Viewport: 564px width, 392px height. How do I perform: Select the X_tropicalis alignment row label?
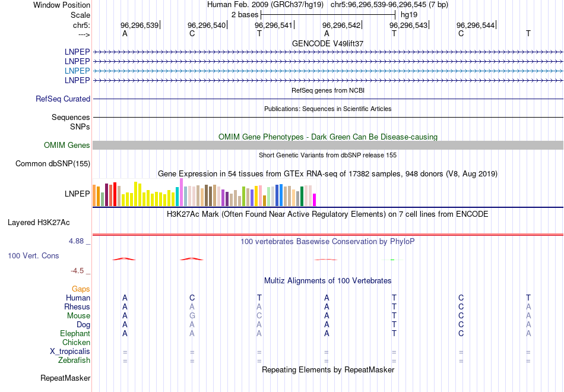[x=70, y=352]
